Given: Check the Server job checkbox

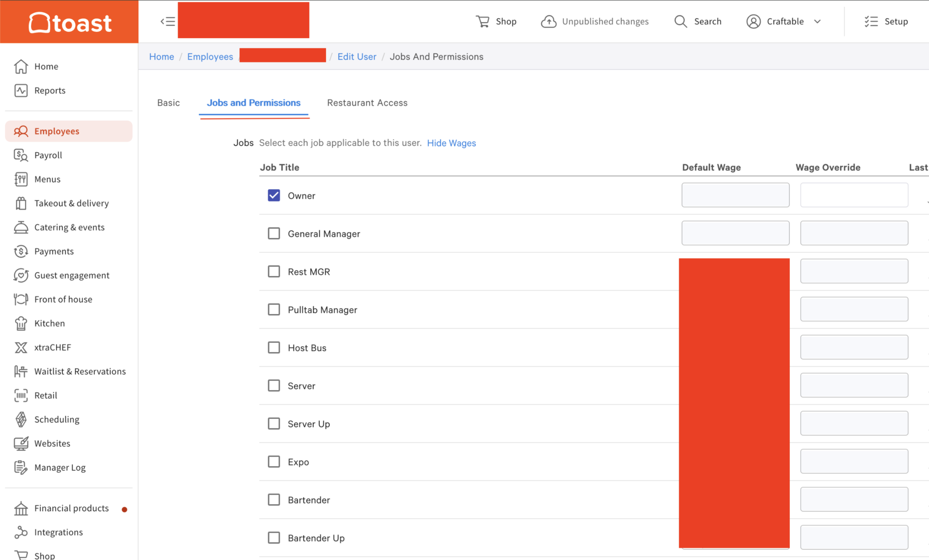Looking at the screenshot, I should click(x=274, y=386).
